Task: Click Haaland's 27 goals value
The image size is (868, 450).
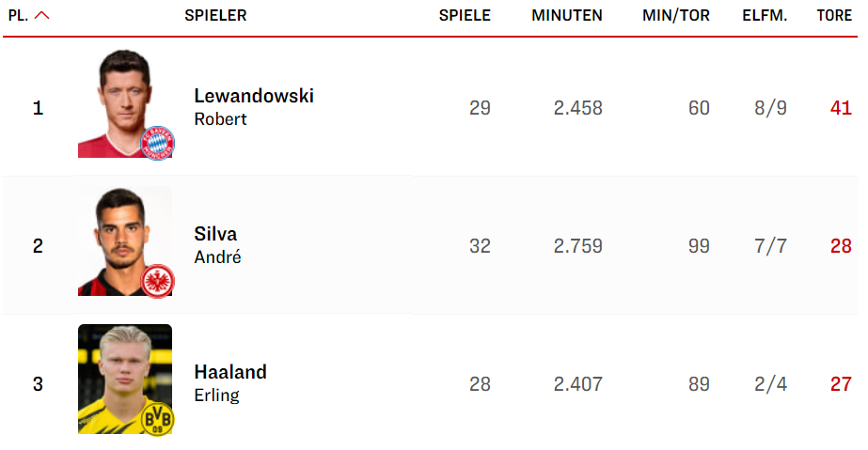Action: click(841, 384)
